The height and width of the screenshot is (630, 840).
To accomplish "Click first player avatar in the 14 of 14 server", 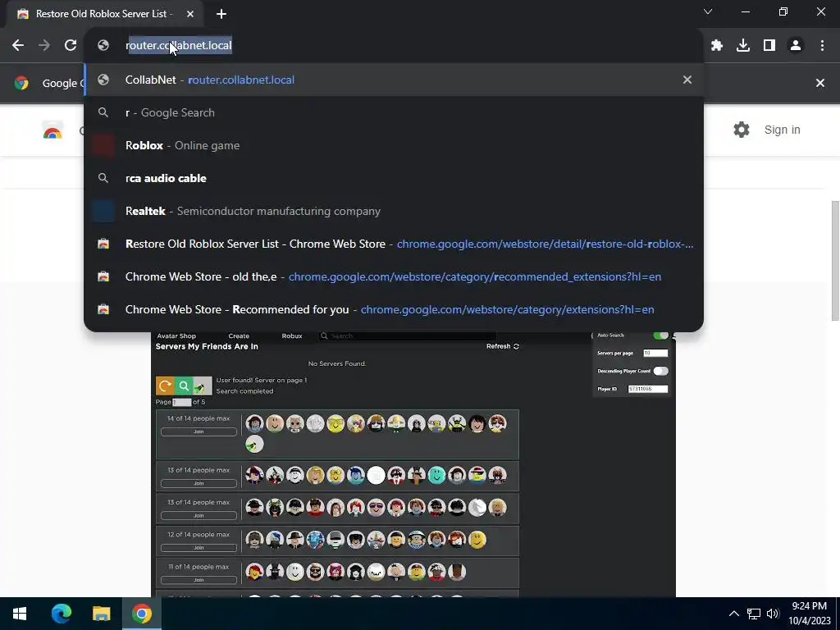I will pos(254,423).
